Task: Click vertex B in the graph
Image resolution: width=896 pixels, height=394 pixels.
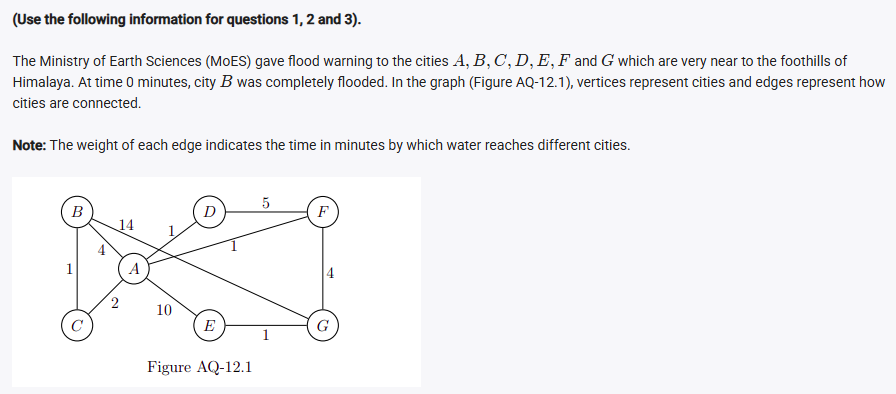Action: click(x=77, y=212)
